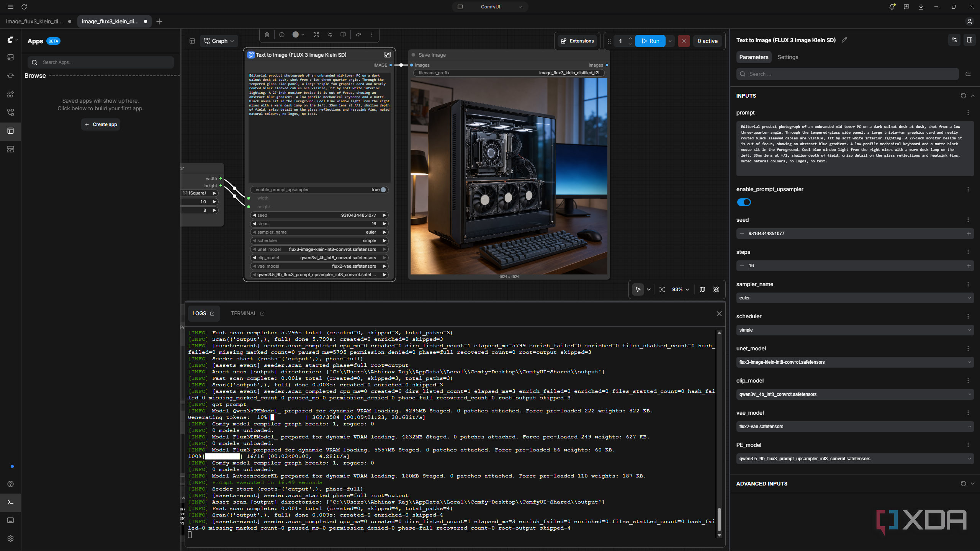Image resolution: width=980 pixels, height=551 pixels.
Task: Open the help icon in the sidebar
Action: pyautogui.click(x=10, y=484)
